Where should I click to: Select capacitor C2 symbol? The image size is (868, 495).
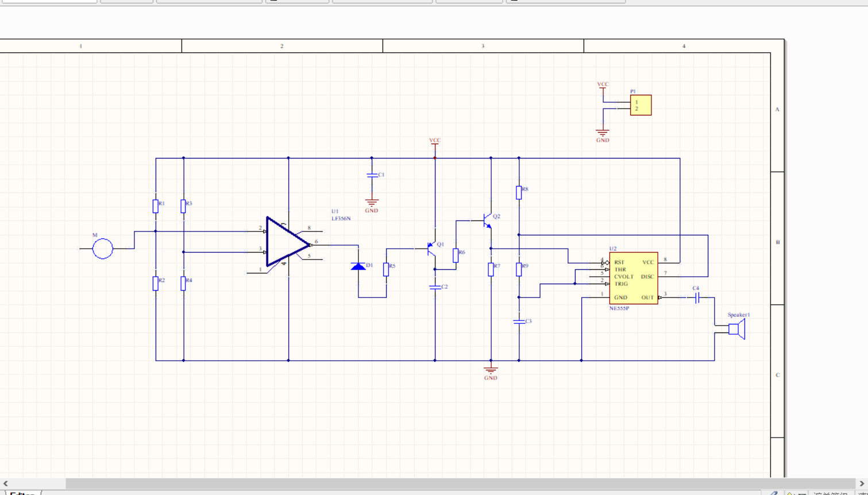coord(435,287)
